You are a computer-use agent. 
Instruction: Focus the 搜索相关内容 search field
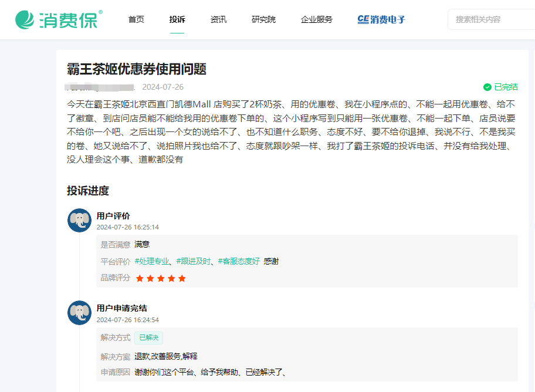(x=492, y=19)
